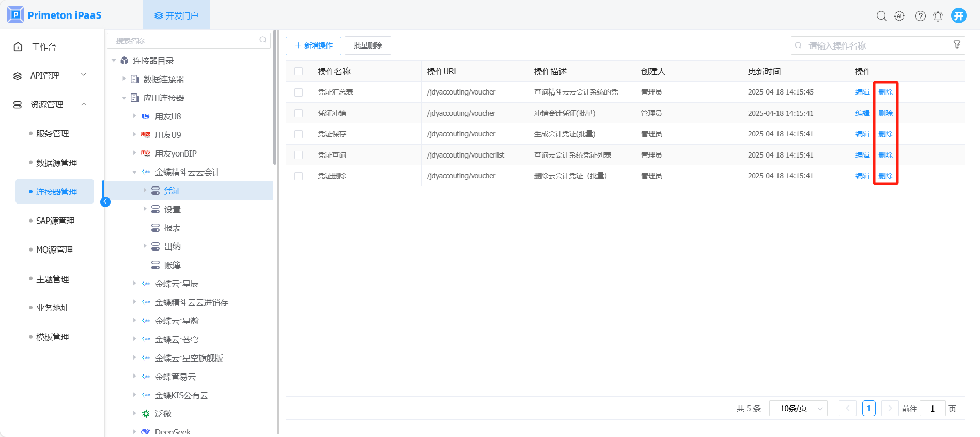Click the Primeton iPaaS logo
Screen dimensions: 980x437
tap(55, 15)
